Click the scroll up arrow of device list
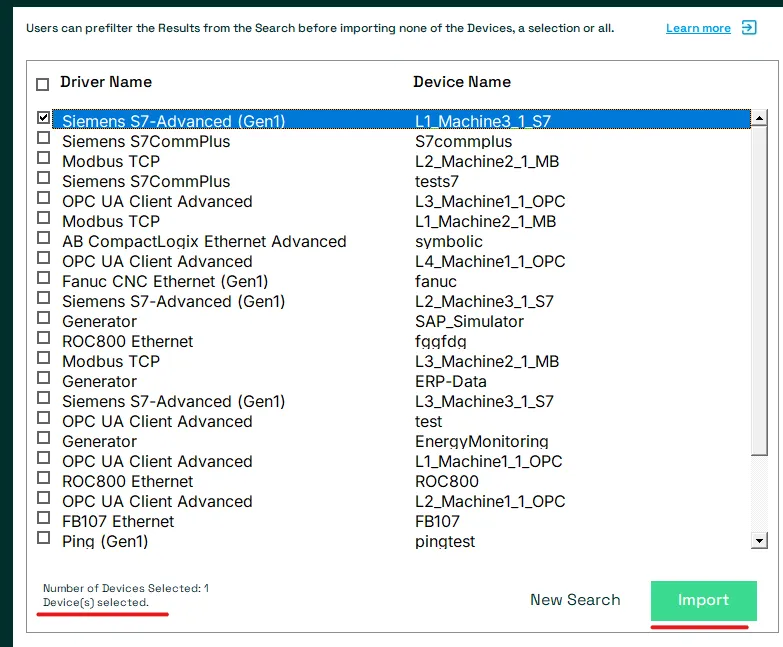Viewport: 783px width, 647px height. click(x=759, y=118)
